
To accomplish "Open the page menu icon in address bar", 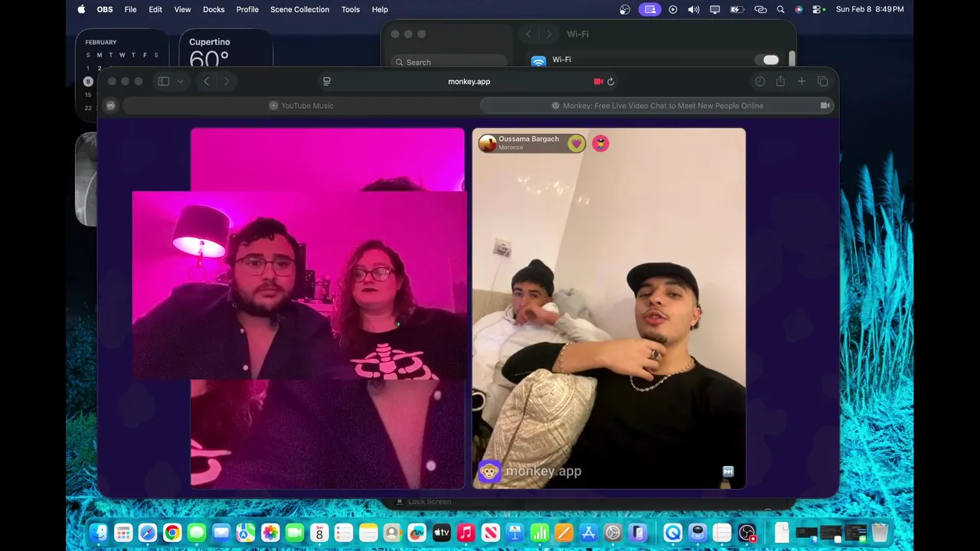I will point(327,81).
